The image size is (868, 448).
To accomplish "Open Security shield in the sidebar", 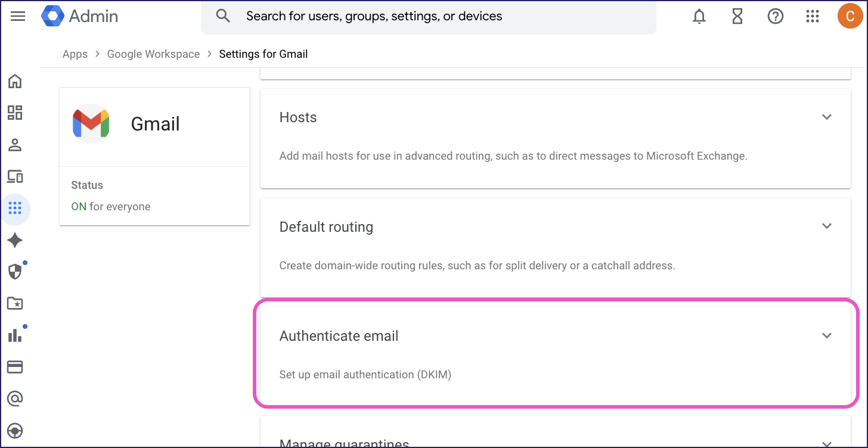I will (15, 272).
